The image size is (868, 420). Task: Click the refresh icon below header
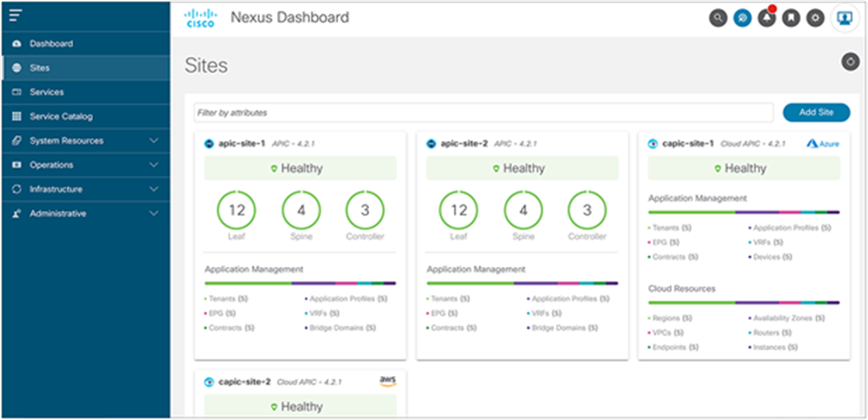tap(849, 63)
